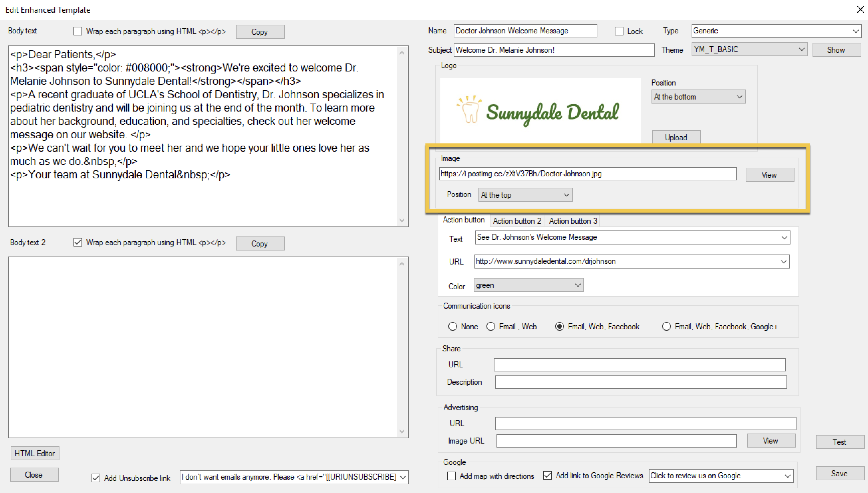Save the template

tap(840, 473)
